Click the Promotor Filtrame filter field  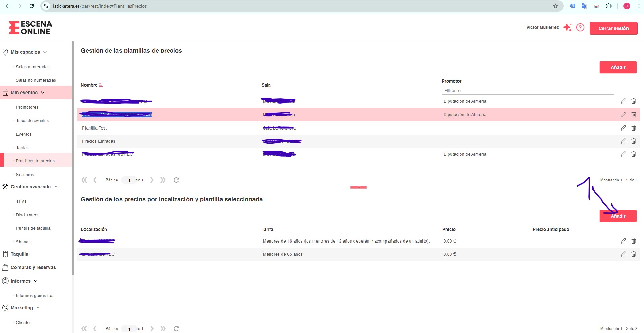tap(528, 91)
